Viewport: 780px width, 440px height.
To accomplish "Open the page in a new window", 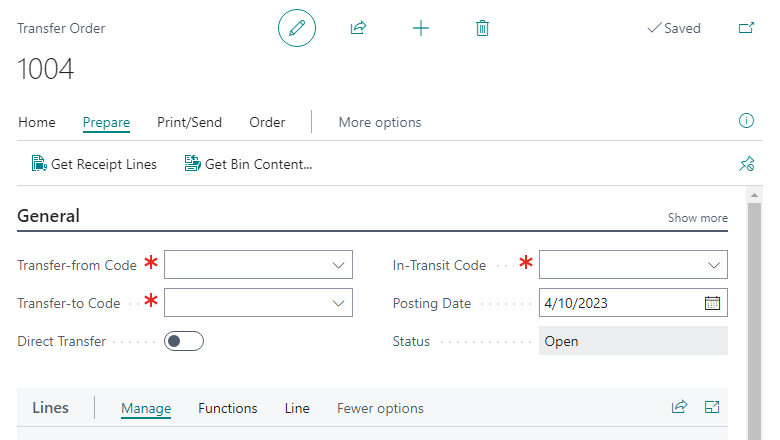I will 746,28.
